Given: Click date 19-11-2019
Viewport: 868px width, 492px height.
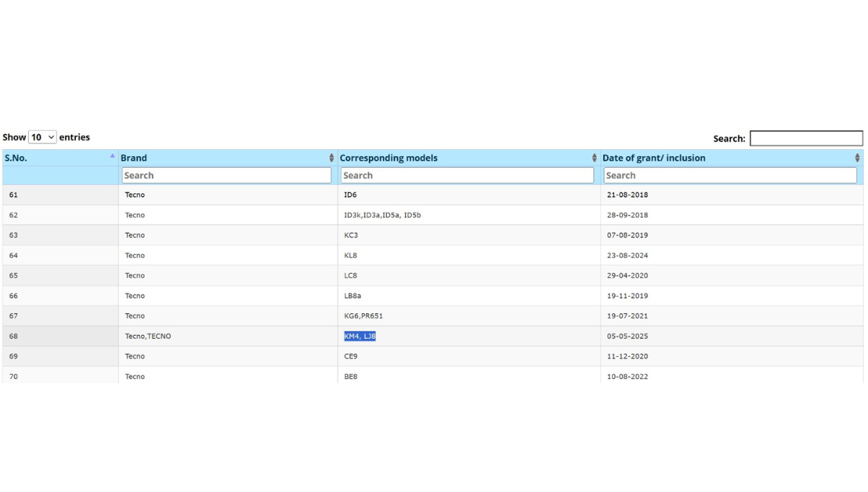Looking at the screenshot, I should click(628, 296).
